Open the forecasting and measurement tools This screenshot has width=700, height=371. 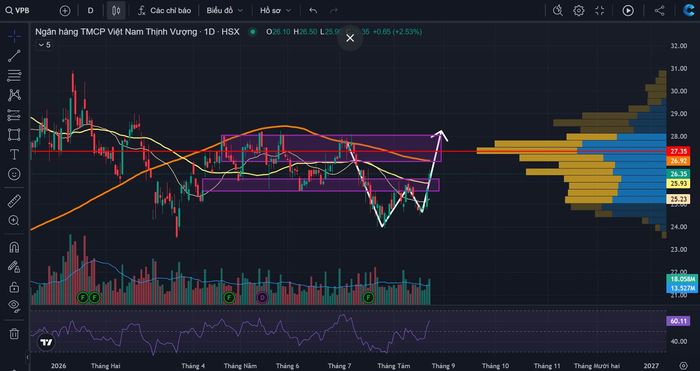coord(14,115)
